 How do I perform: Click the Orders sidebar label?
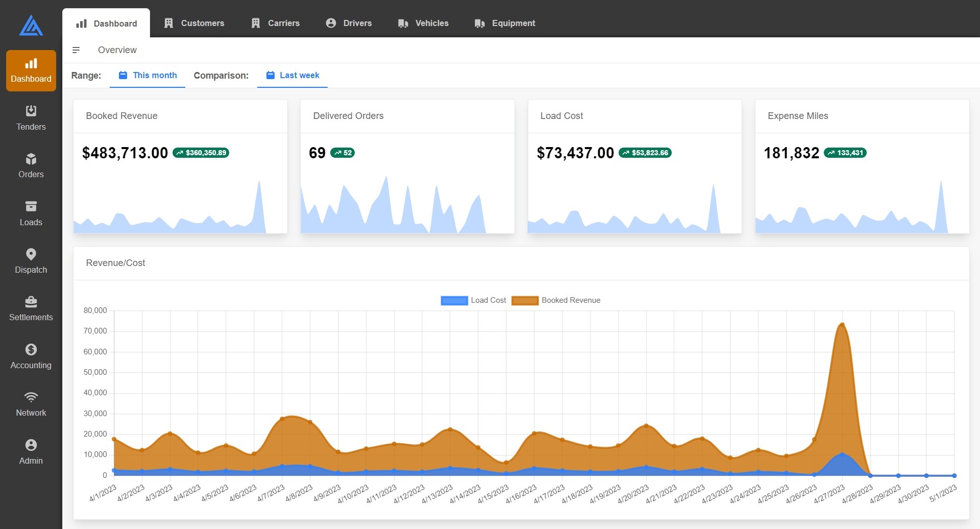pos(31,174)
